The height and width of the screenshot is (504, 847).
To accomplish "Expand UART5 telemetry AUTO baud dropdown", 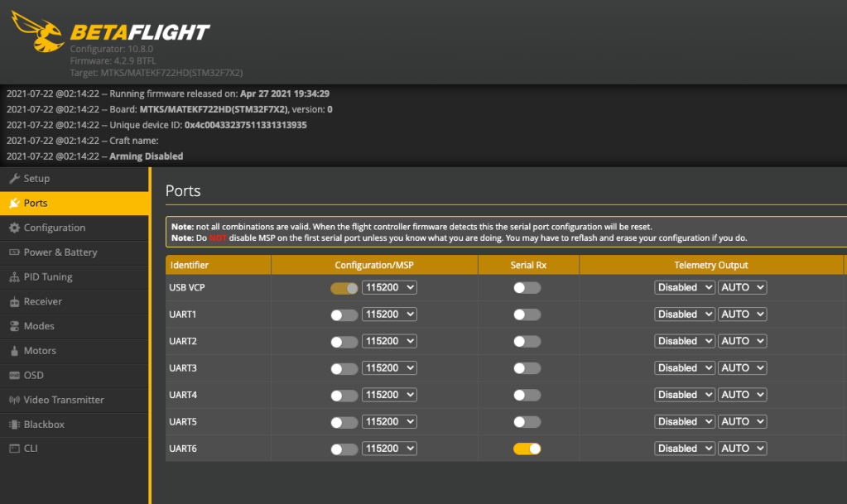I will click(742, 422).
